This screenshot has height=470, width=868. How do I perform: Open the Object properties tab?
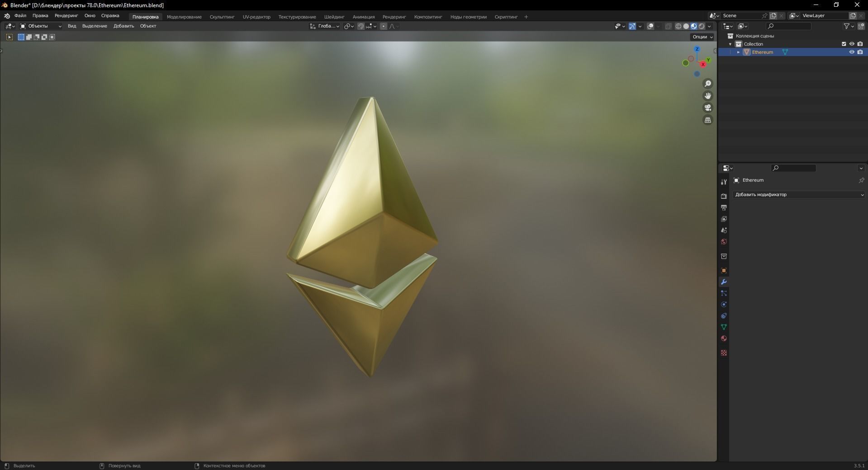[724, 271]
